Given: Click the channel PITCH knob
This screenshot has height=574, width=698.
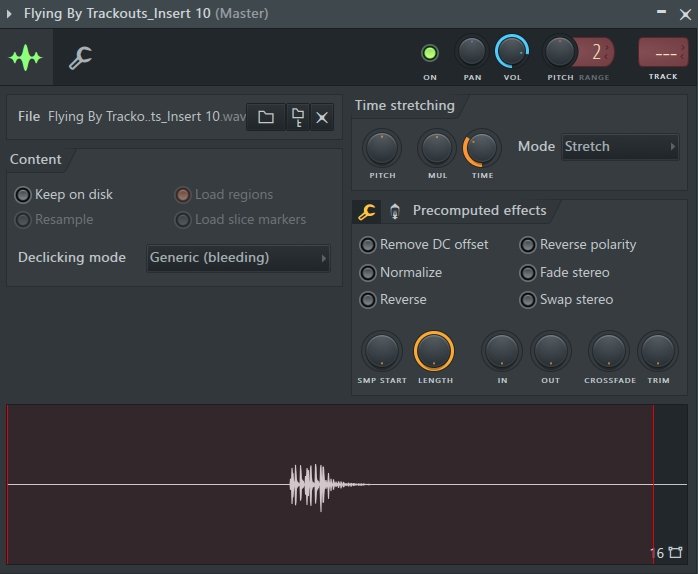Looking at the screenshot, I should point(560,52).
